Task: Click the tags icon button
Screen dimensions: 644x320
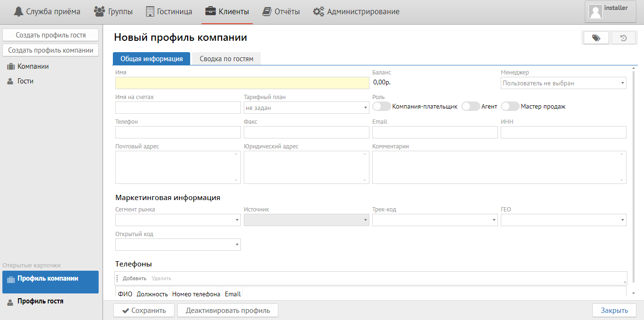Action: click(x=596, y=38)
